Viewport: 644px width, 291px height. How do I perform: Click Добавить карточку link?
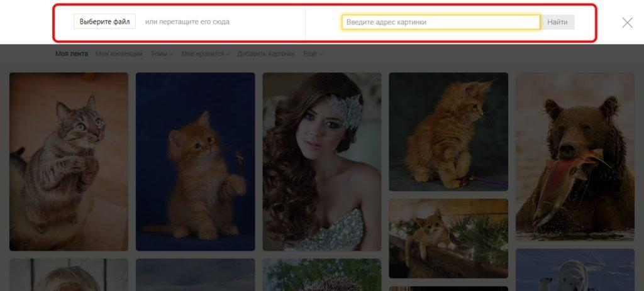tap(266, 54)
